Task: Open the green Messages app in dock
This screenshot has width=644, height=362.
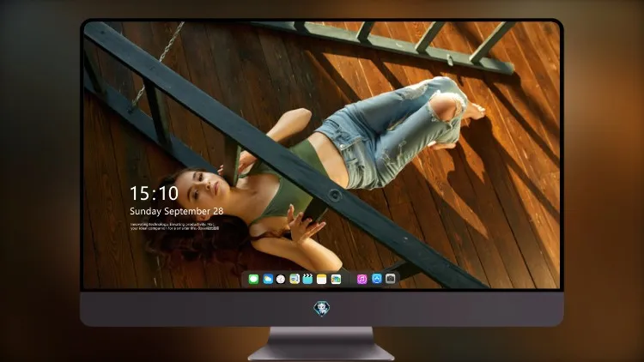Action: 253,279
